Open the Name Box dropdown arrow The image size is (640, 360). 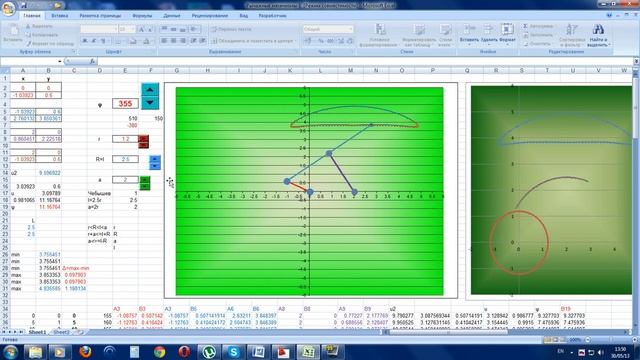(60, 61)
